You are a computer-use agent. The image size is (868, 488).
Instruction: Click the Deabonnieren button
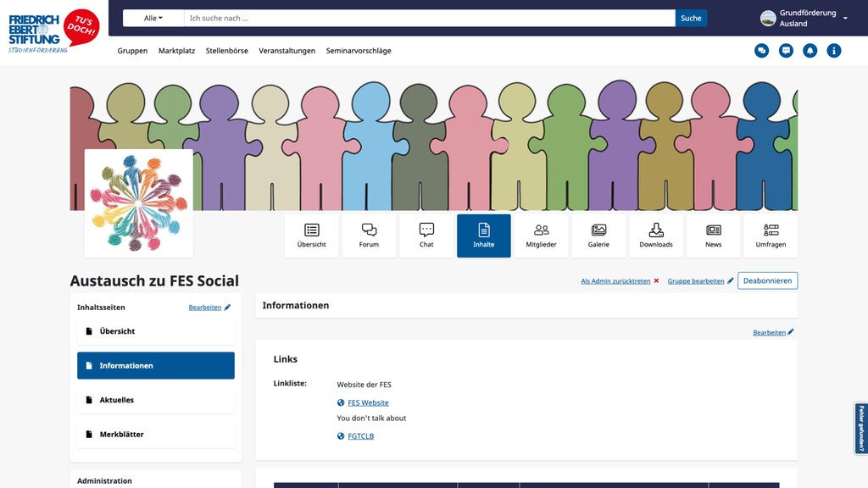[767, 280]
